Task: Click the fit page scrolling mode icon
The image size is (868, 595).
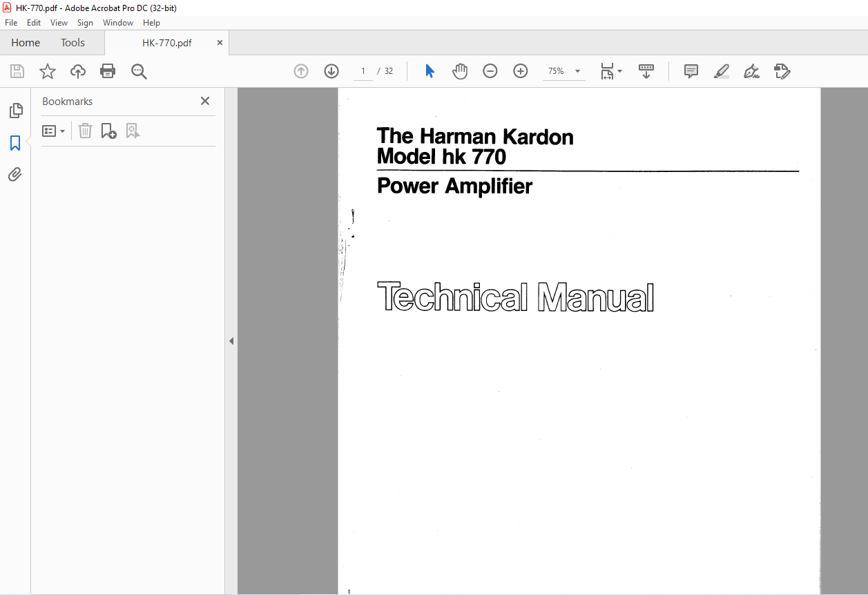Action: coord(607,71)
